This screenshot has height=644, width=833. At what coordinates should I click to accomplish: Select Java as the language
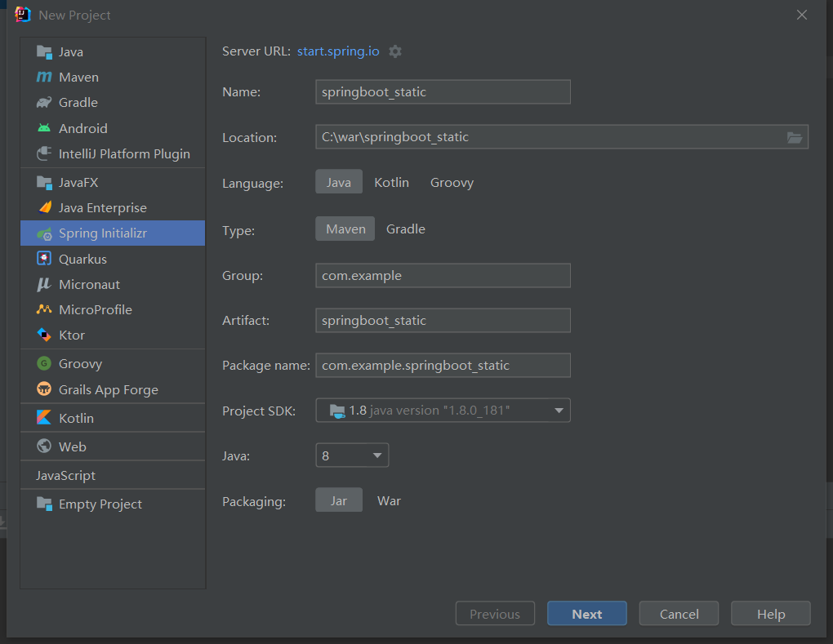tap(339, 182)
